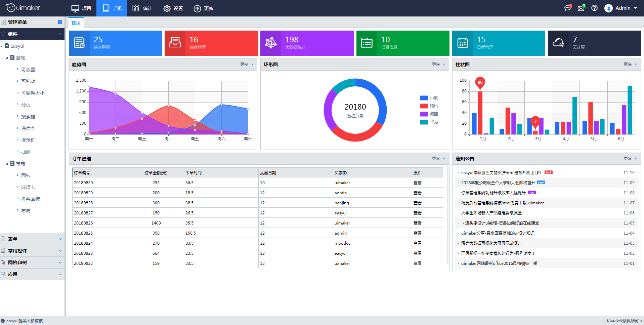The height and width of the screenshot is (325, 644).
Task: Collapse the 基础 tree node
Action: point(7,58)
